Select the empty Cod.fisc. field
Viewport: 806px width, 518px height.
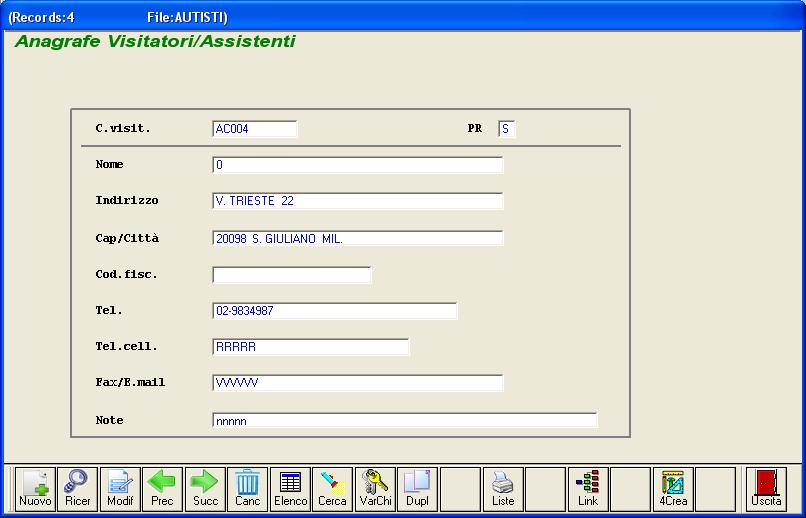[291, 275]
